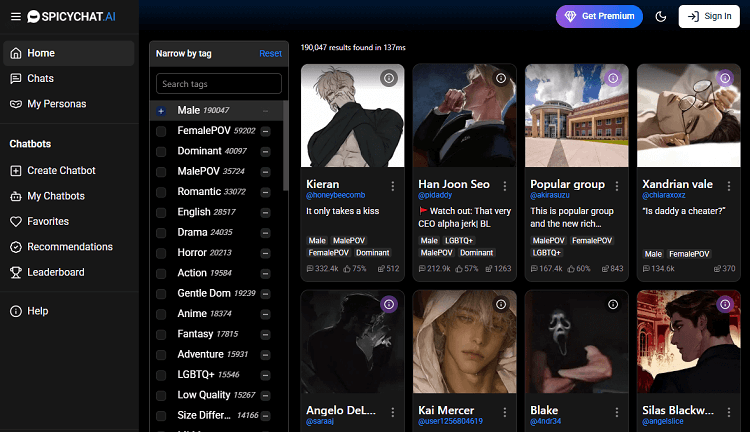Exclude MalePOV tag with minus icon
This screenshot has height=432, width=750.
(x=265, y=172)
